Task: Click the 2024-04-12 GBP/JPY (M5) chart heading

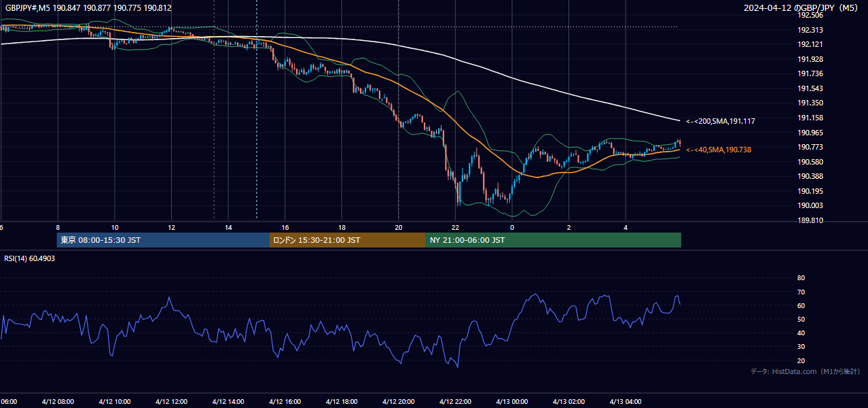Action: point(802,8)
